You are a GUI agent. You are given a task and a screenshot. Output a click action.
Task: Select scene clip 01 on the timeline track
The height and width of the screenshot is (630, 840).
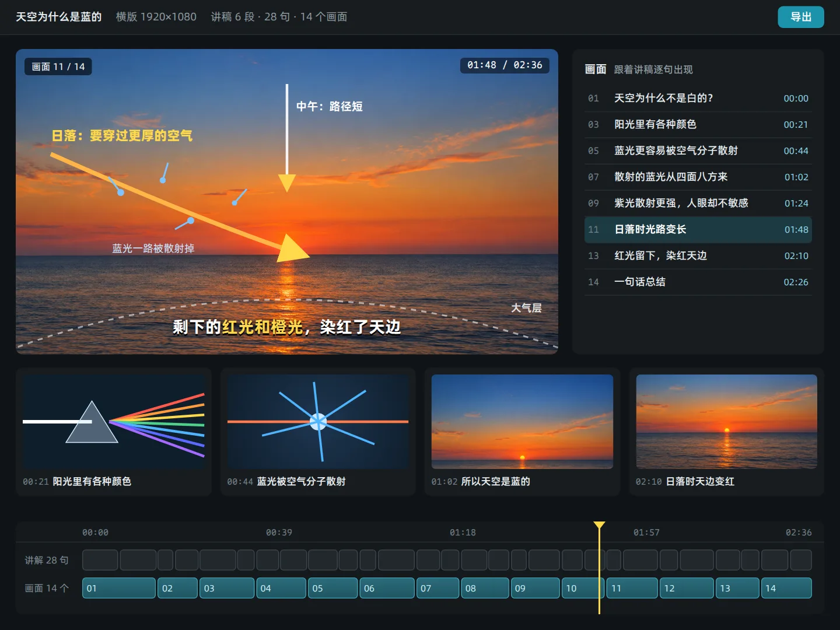click(119, 588)
